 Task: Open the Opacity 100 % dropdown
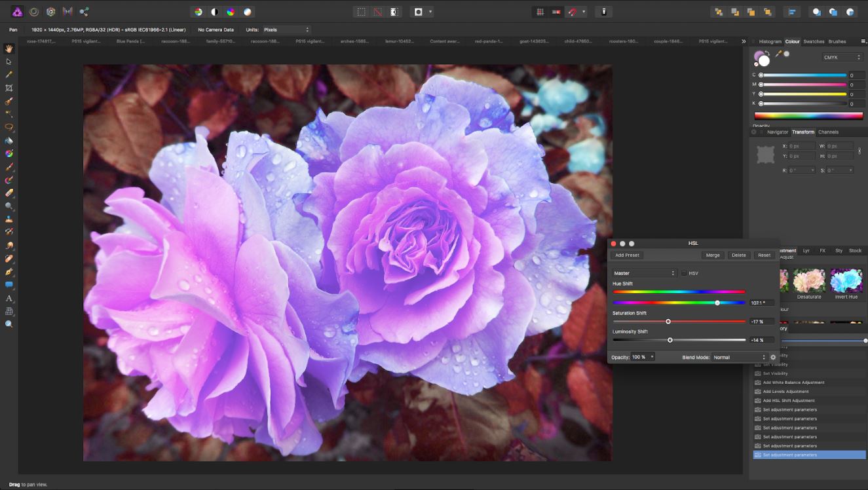[x=643, y=357]
